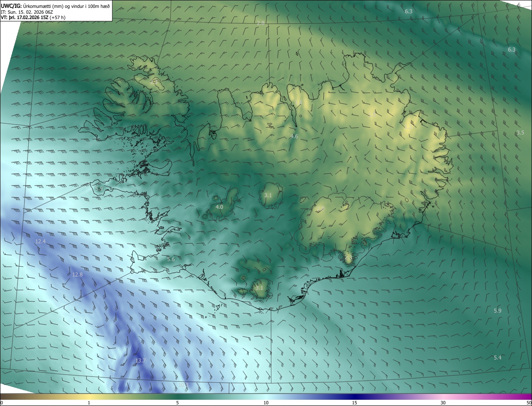The width and height of the screenshot is (532, 406).
Task: Pick the pale yellow color at legend 1
Action: (x=89, y=396)
